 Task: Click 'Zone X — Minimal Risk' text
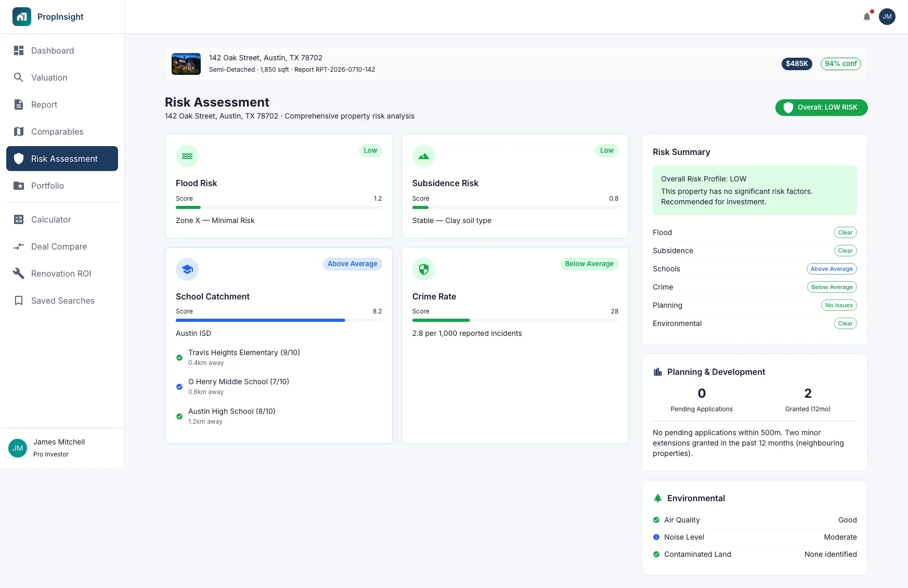215,220
